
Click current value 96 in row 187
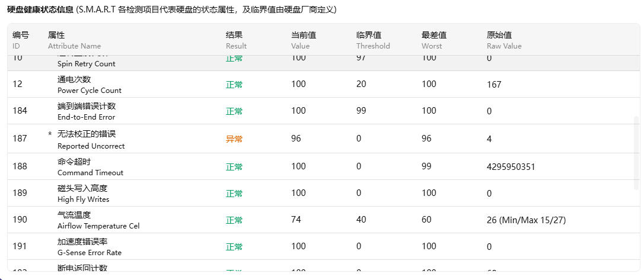point(296,139)
